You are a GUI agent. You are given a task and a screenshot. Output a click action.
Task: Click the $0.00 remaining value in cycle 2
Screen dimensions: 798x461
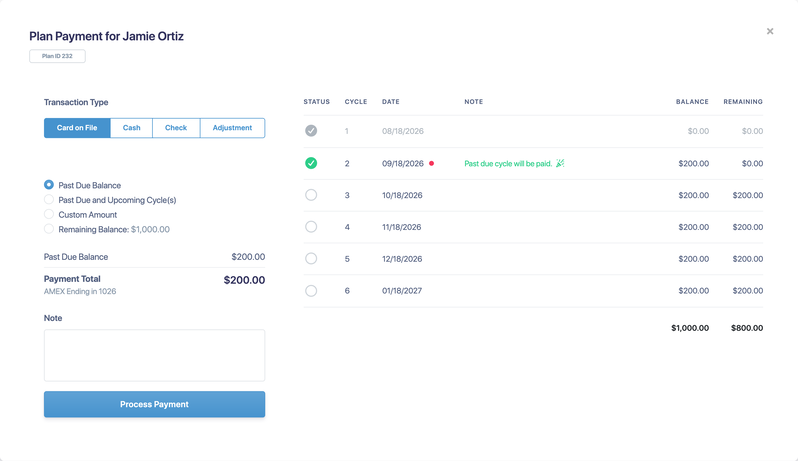coord(752,163)
